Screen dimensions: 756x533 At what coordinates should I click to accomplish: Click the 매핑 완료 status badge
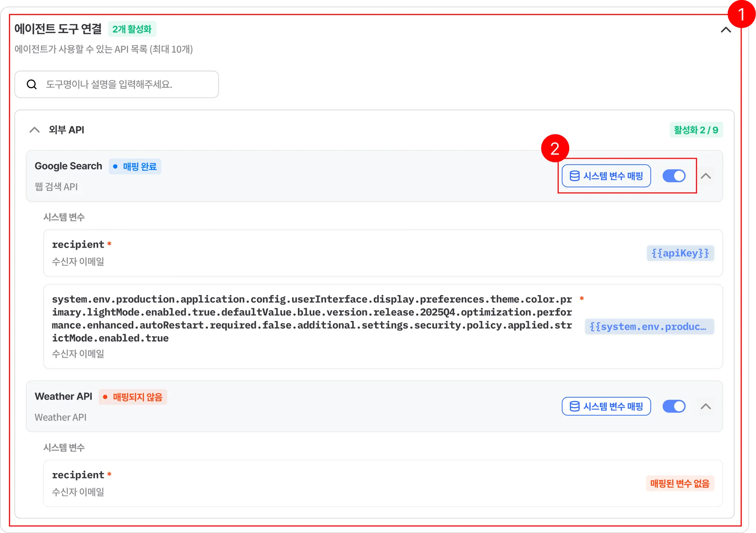[135, 166]
